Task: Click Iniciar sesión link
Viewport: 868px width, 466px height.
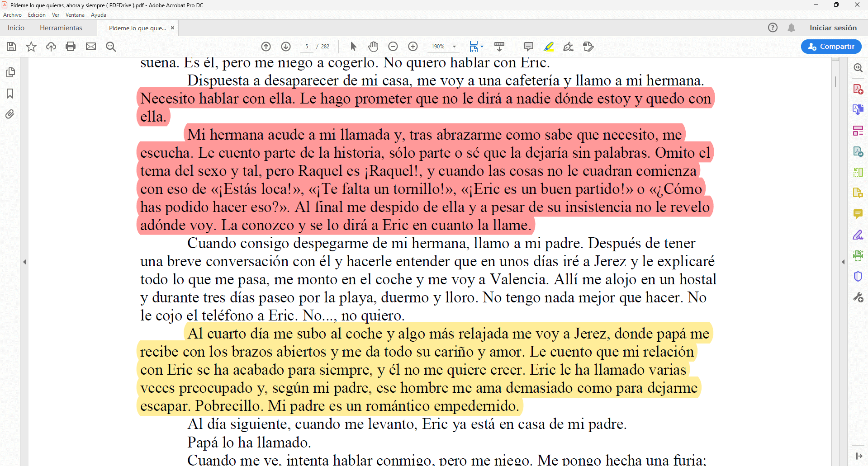Action: click(x=833, y=28)
